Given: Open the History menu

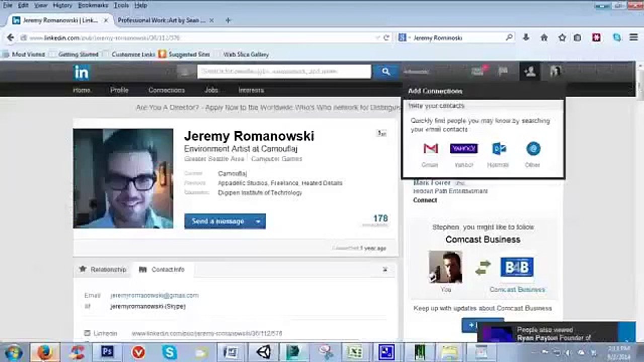Looking at the screenshot, I should pyautogui.click(x=62, y=5).
